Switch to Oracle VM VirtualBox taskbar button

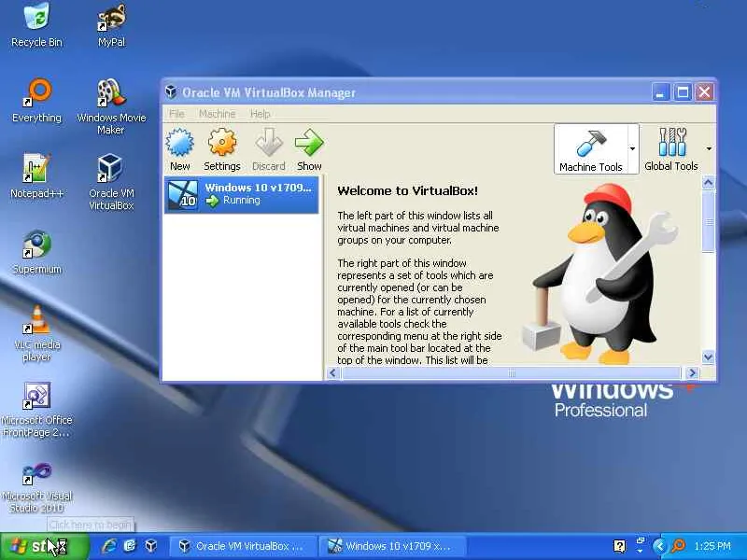pos(243,546)
